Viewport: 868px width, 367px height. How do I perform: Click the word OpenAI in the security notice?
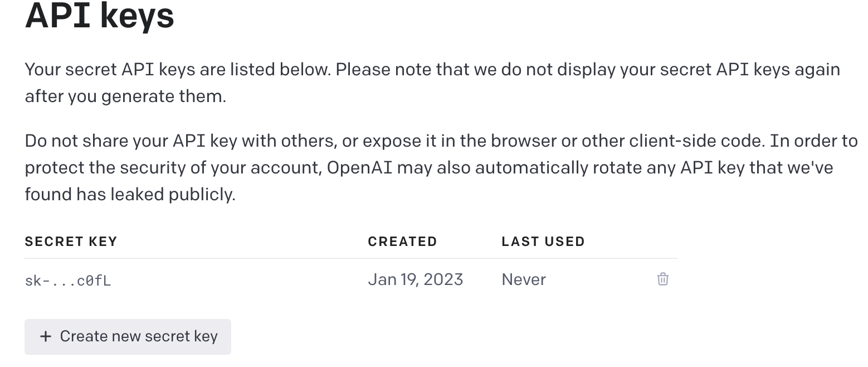click(360, 167)
